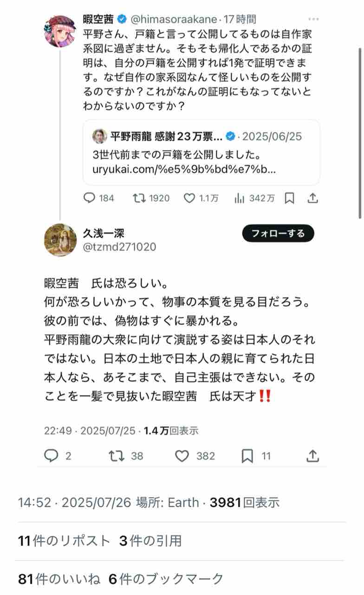Open 久浅一深 profile avatar
364x595 pixels.
coord(60,240)
